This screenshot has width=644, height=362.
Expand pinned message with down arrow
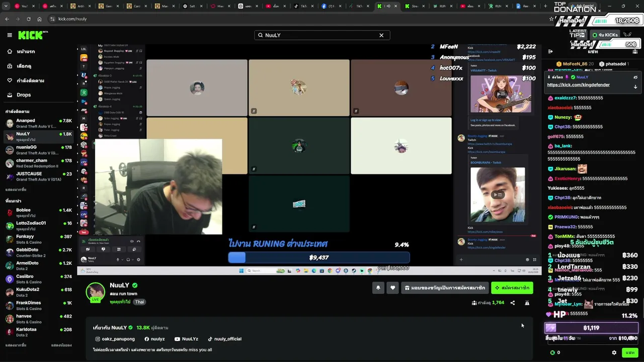[x=635, y=86]
